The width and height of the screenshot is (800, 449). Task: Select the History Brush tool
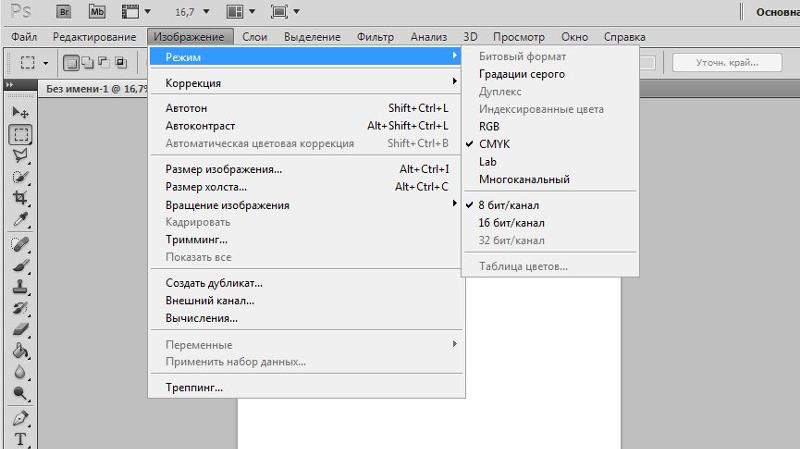coord(20,308)
